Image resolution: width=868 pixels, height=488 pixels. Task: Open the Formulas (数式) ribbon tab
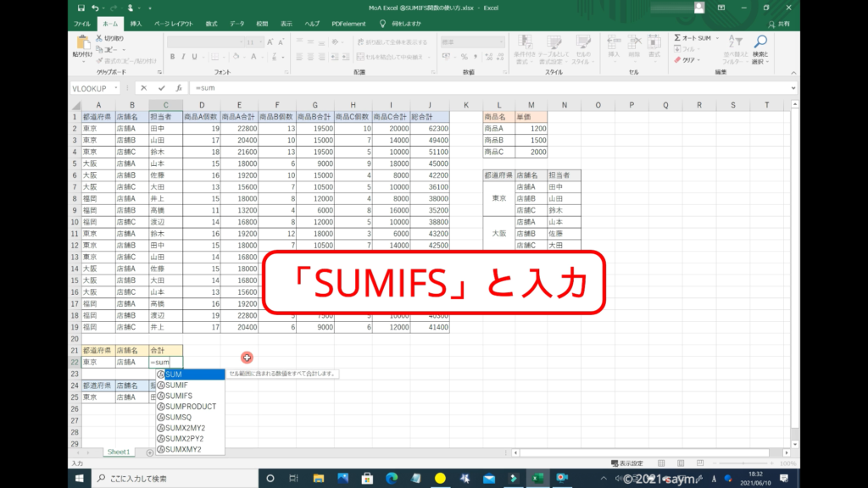click(211, 24)
